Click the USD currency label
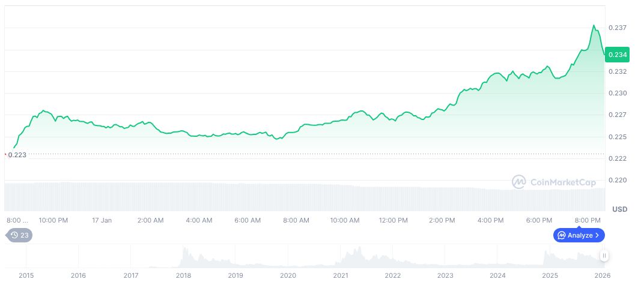644x282 pixels. [x=620, y=209]
